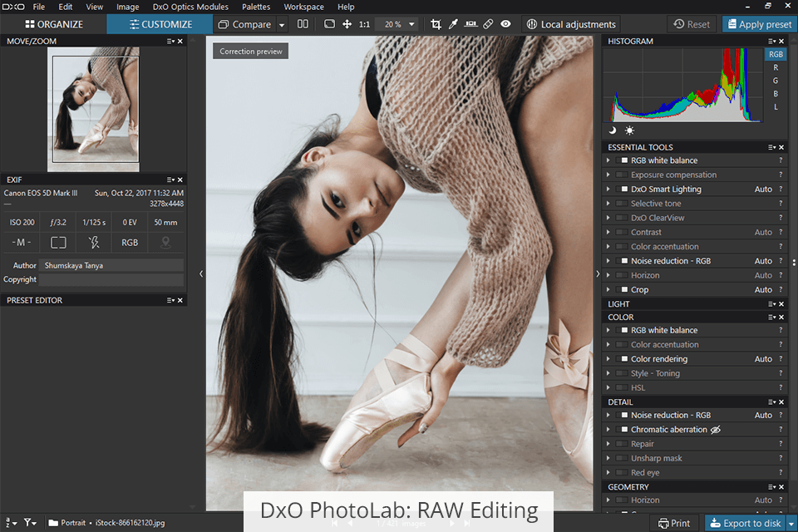Collapse the LIGHT palette header
798x532 pixels.
coord(618,304)
